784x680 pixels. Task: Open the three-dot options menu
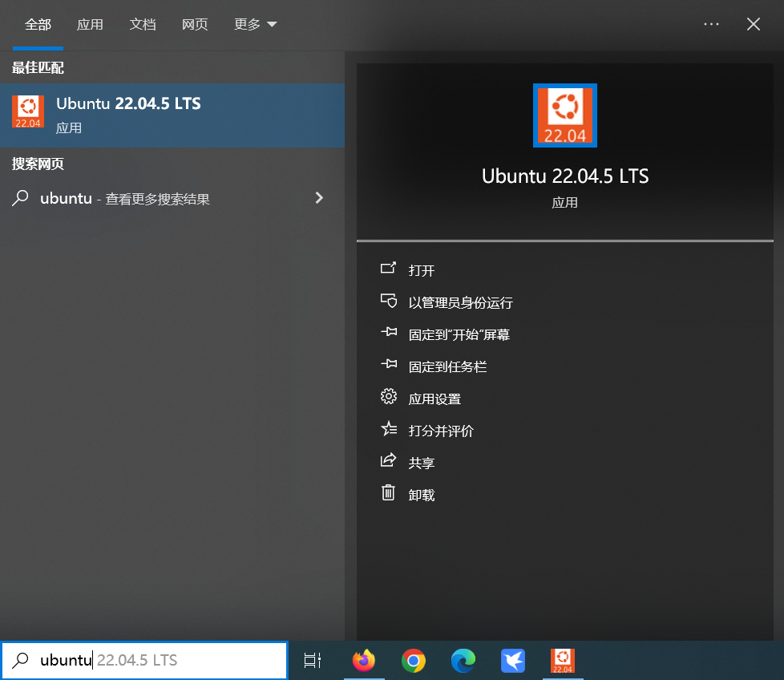(x=711, y=24)
